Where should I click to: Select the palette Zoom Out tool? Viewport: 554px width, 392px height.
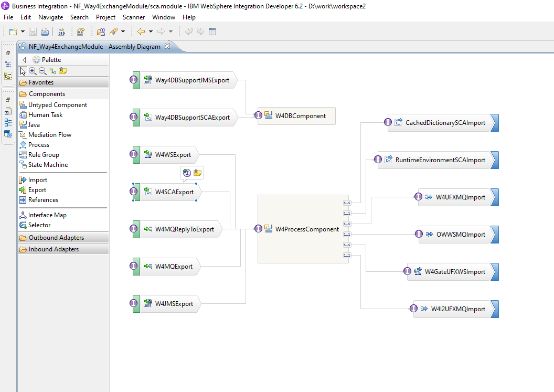click(42, 71)
